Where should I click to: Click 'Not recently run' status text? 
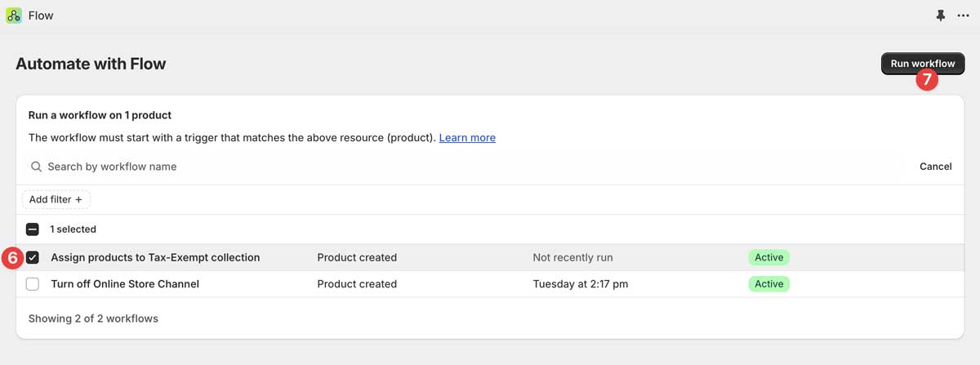(572, 257)
